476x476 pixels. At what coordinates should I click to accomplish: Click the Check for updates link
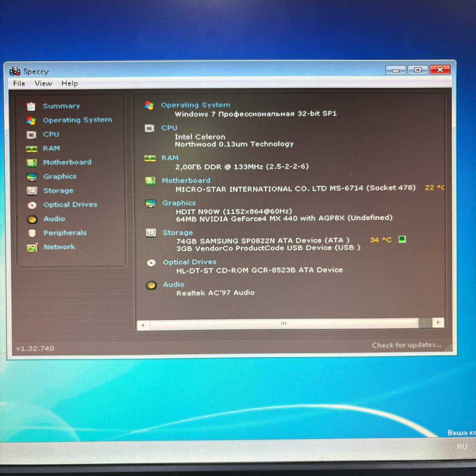(406, 345)
